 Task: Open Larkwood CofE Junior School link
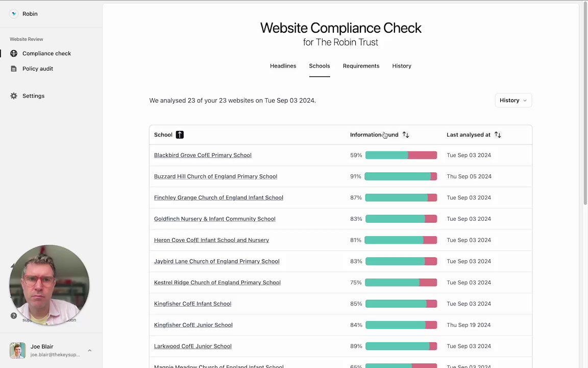click(193, 346)
